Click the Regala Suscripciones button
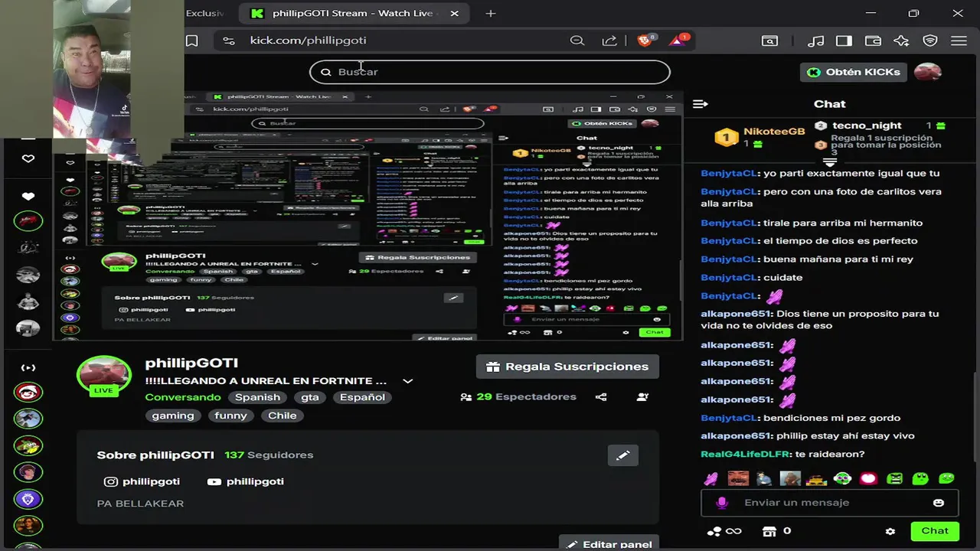 pyautogui.click(x=567, y=367)
